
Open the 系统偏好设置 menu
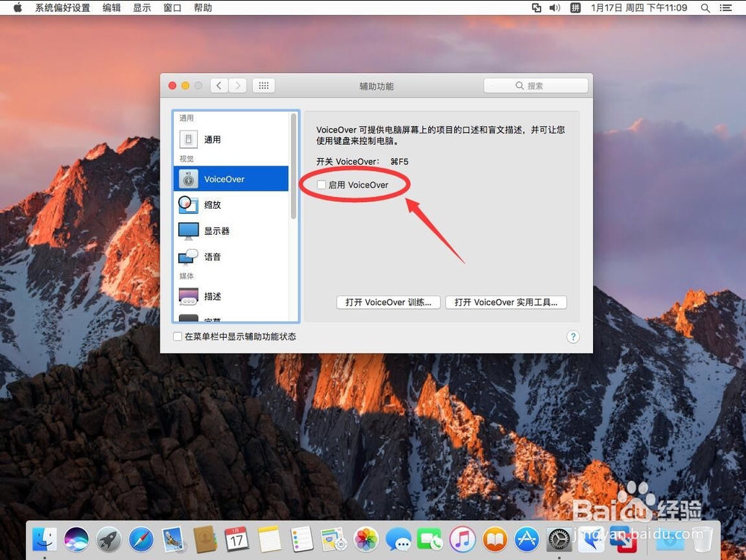63,7
